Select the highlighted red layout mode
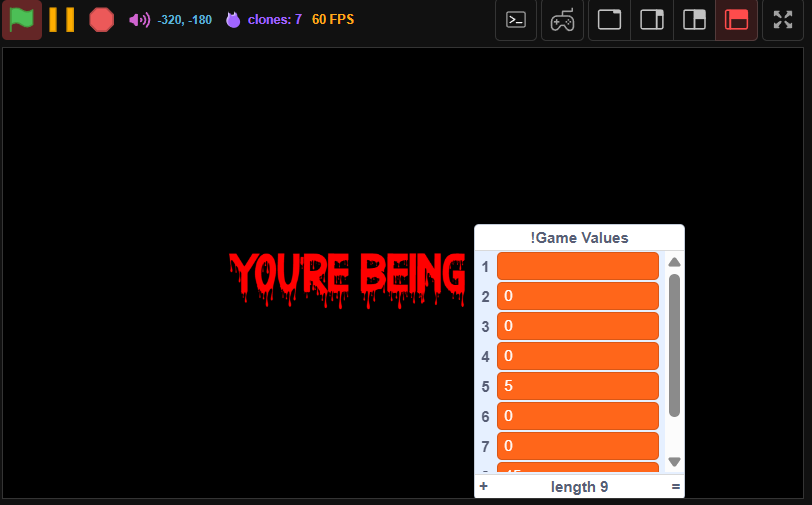This screenshot has width=812, height=505. tap(736, 20)
